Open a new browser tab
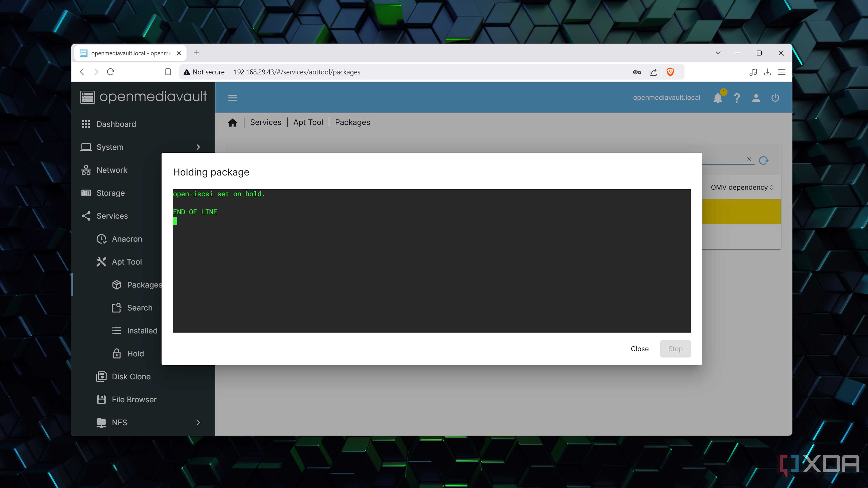Image resolution: width=868 pixels, height=488 pixels. pyautogui.click(x=197, y=53)
